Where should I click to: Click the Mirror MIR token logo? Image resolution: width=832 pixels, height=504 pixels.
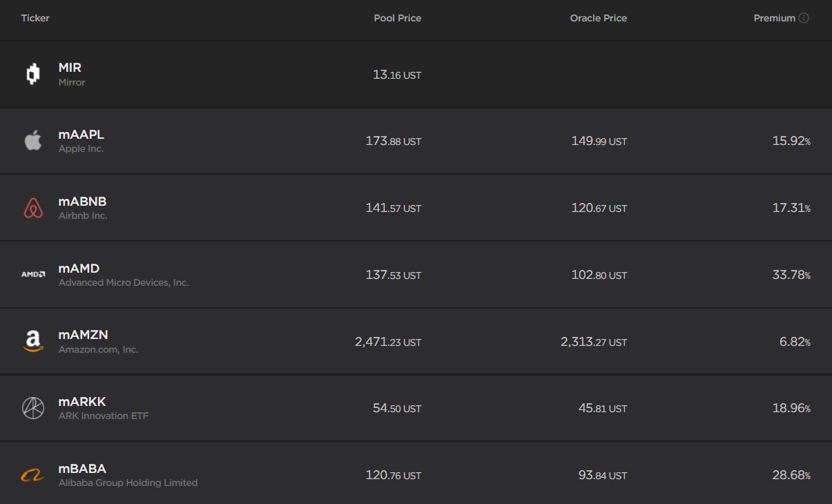(32, 74)
